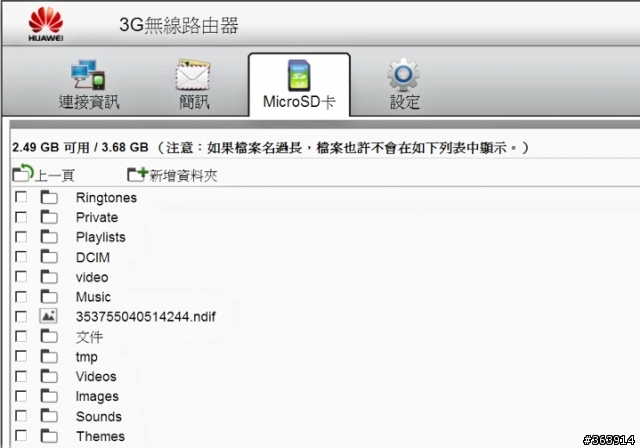Open the 連接資訊 network computers icon
The height and width of the screenshot is (448, 640).
point(88,75)
